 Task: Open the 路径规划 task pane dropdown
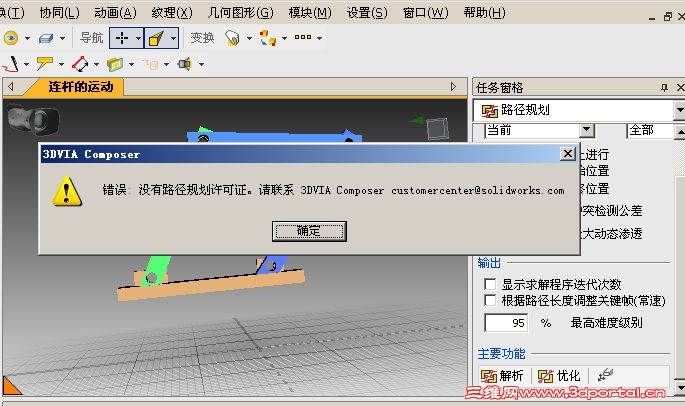(x=679, y=110)
